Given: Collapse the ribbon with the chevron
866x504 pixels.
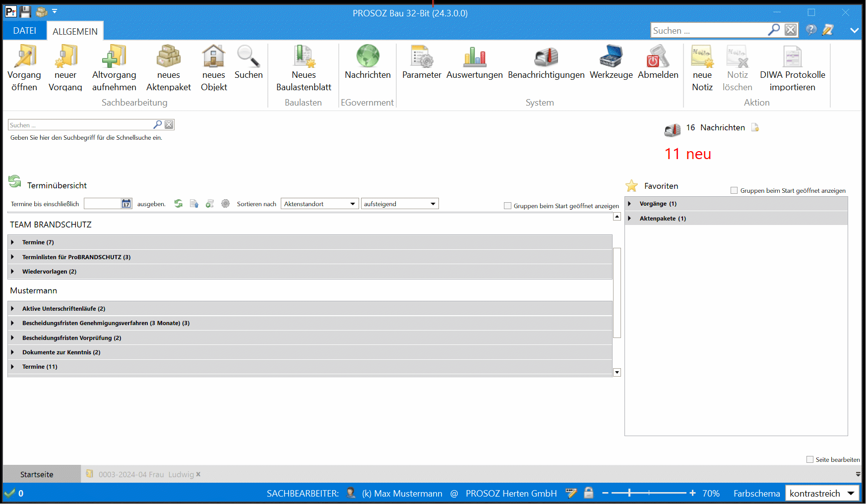Looking at the screenshot, I should click(x=854, y=30).
